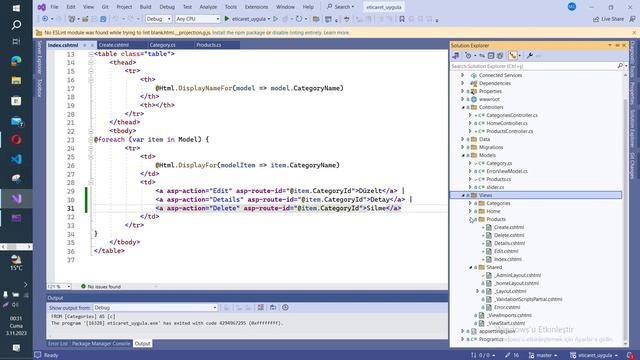The height and width of the screenshot is (360, 640).
Task: Switch to the Category.cs editor tab
Action: click(162, 45)
